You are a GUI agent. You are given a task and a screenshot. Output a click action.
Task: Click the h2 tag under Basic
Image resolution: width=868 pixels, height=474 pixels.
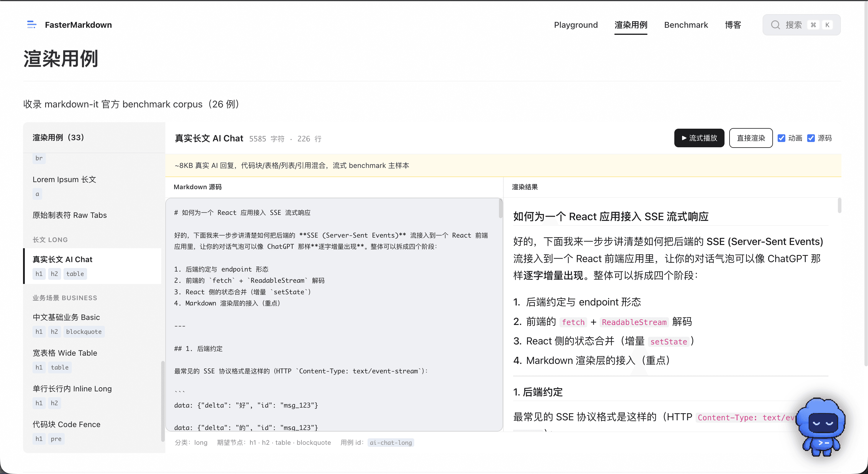point(54,332)
